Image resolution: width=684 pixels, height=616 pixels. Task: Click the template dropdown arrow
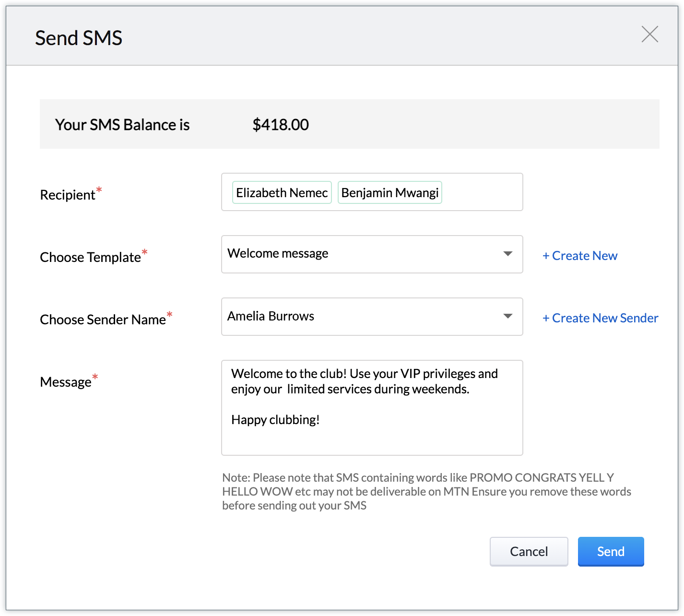[507, 254]
